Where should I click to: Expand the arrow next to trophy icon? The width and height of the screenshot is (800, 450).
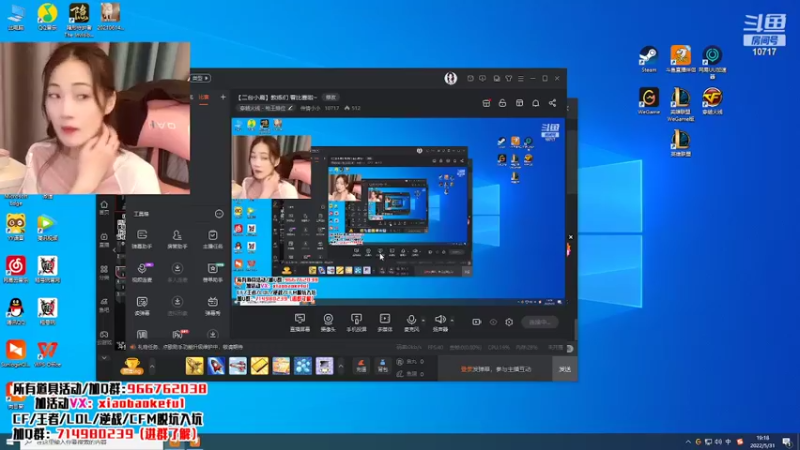click(152, 366)
